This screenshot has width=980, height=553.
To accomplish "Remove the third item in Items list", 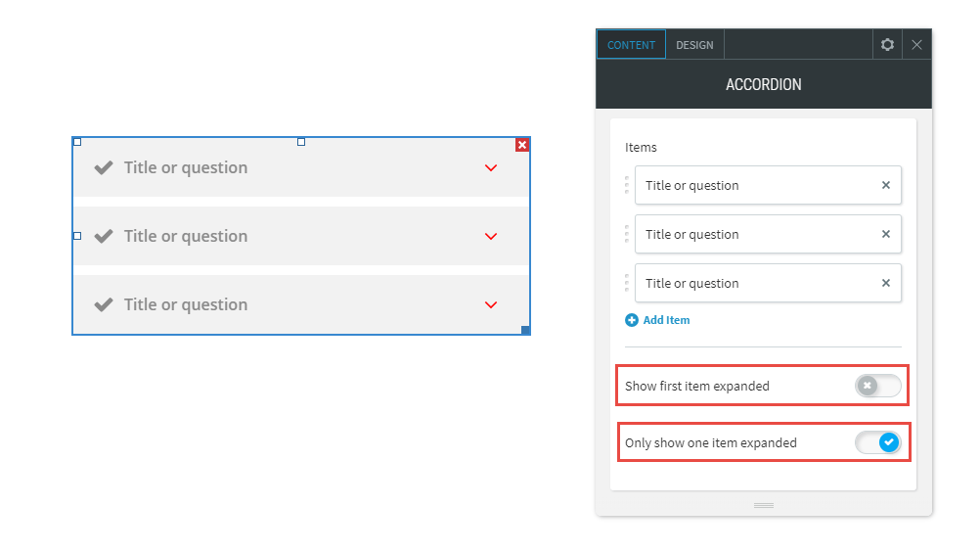I will coord(886,283).
